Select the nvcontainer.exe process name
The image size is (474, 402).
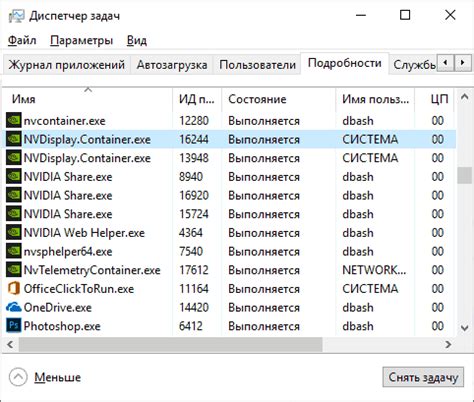tap(64, 121)
